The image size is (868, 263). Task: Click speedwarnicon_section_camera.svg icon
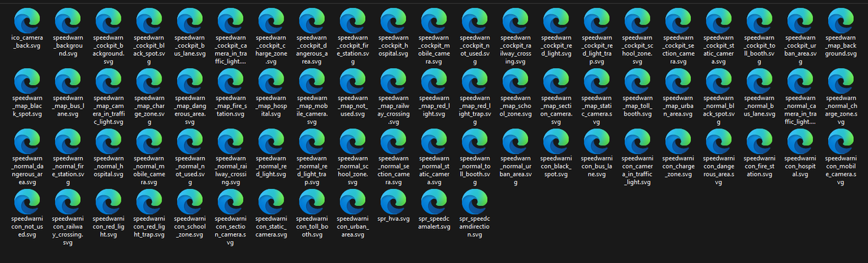tap(231, 202)
